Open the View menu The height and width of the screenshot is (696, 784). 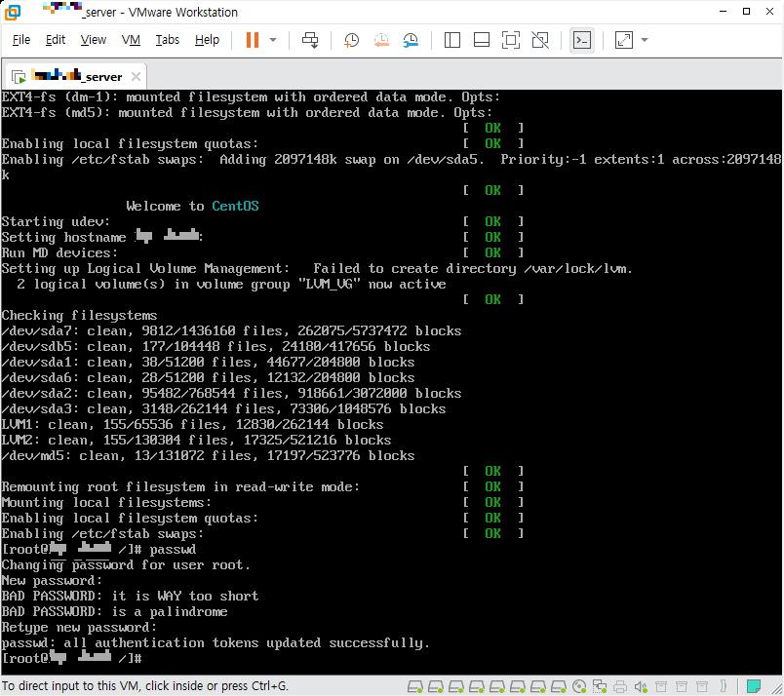point(93,40)
